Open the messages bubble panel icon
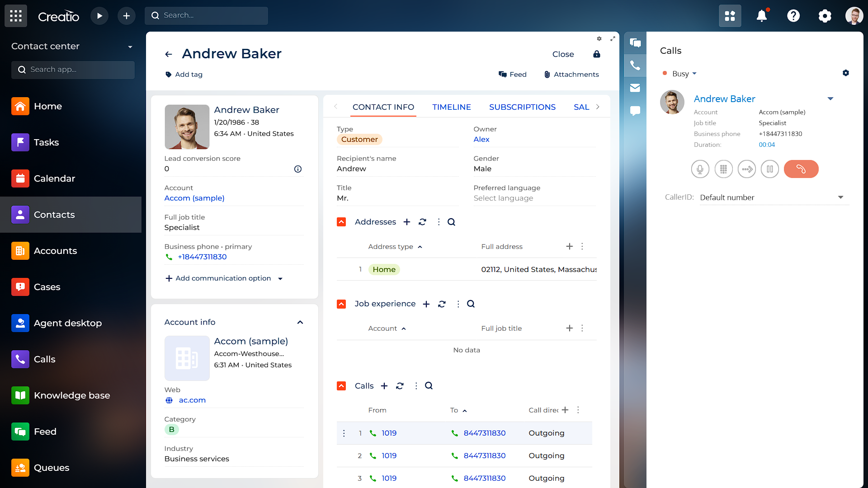 click(635, 111)
